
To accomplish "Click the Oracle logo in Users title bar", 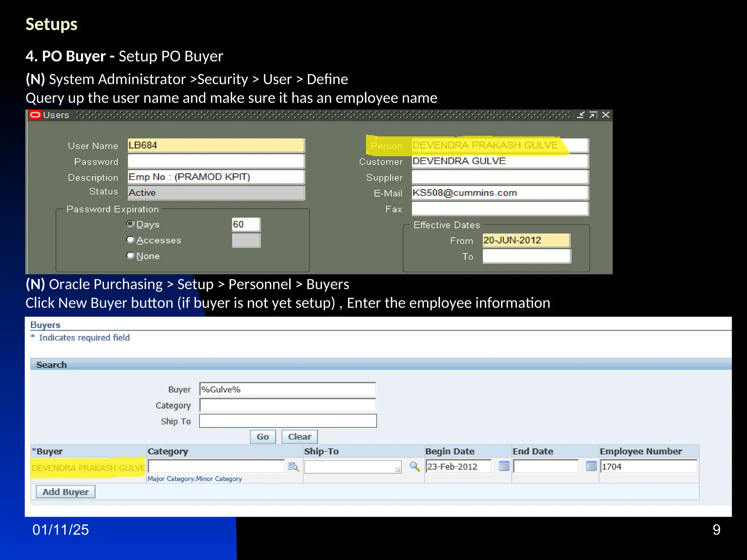I will [35, 115].
